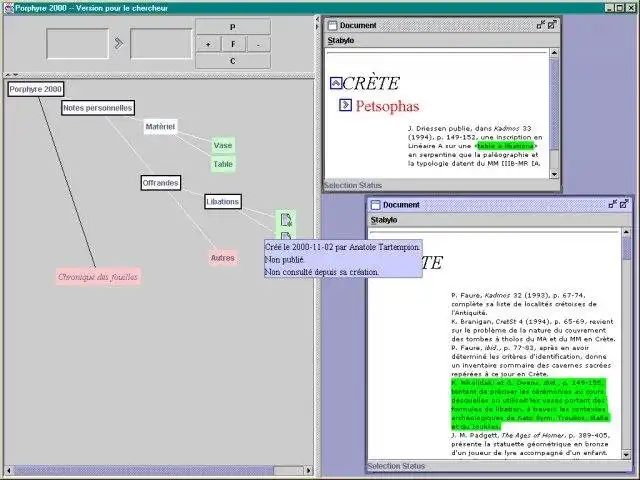640x480 pixels.
Task: Click the P button in top panel
Action: pyautogui.click(x=233, y=27)
